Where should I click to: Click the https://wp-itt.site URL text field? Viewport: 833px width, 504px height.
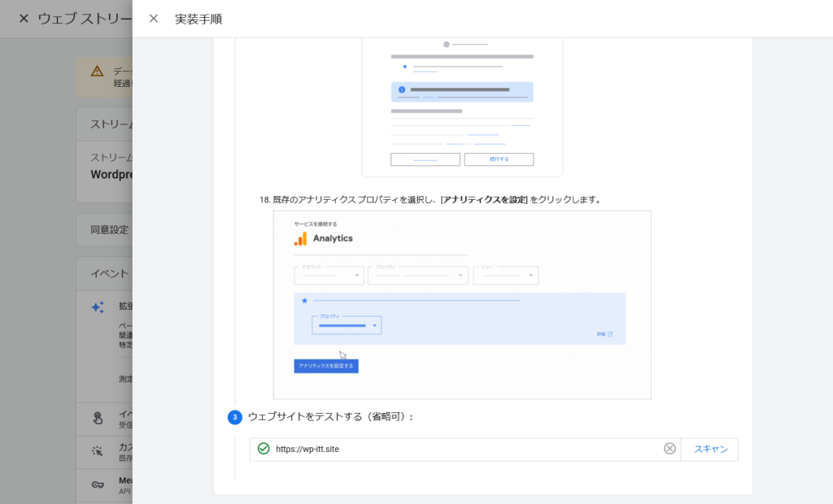[464, 449]
